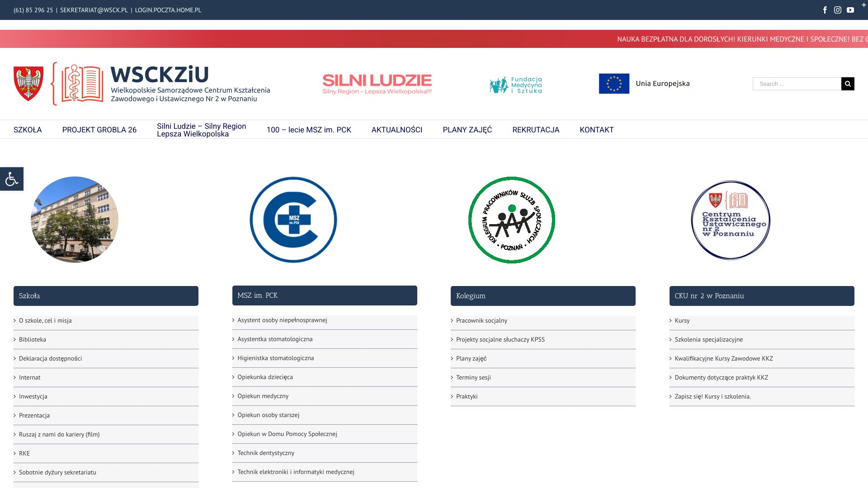Open the YouTube channel icon

tap(850, 10)
